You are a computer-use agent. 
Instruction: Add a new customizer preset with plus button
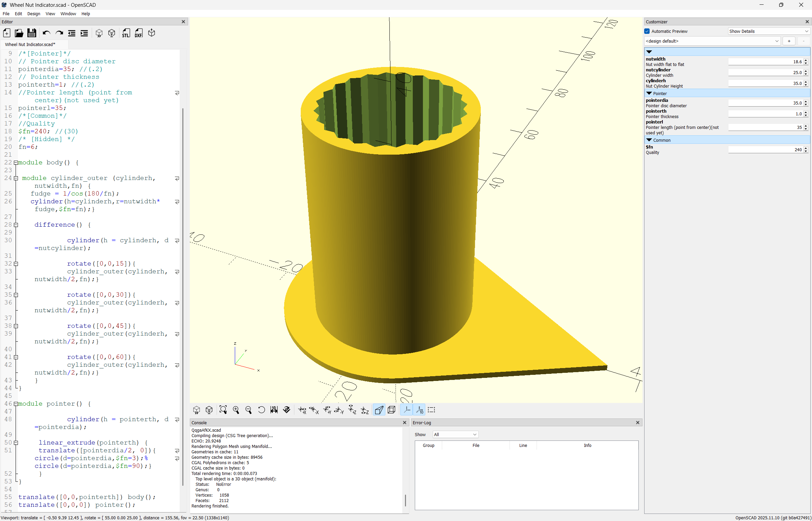789,41
